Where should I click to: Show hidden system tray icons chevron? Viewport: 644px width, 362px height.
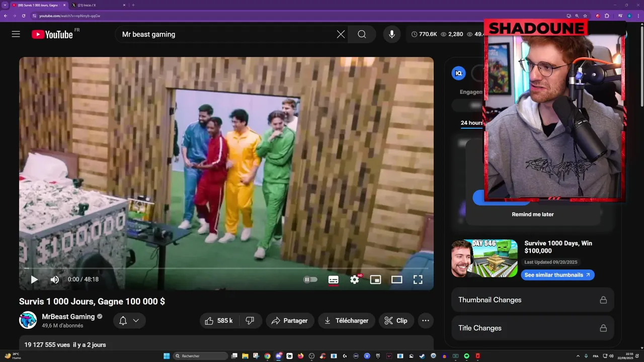coord(578,356)
